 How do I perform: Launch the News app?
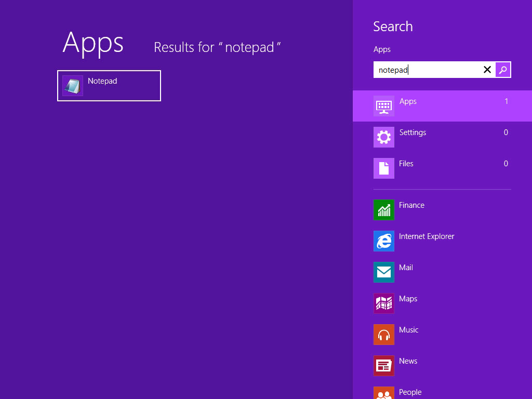coord(383,366)
